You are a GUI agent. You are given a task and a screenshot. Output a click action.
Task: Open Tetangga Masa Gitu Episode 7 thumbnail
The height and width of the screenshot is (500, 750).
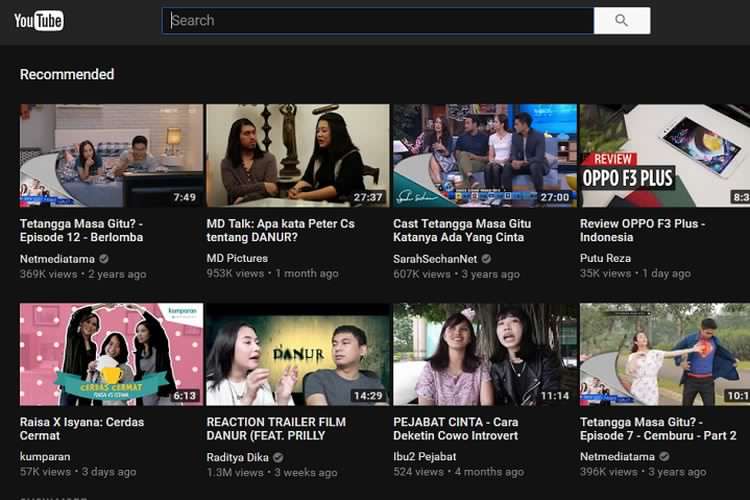click(664, 354)
